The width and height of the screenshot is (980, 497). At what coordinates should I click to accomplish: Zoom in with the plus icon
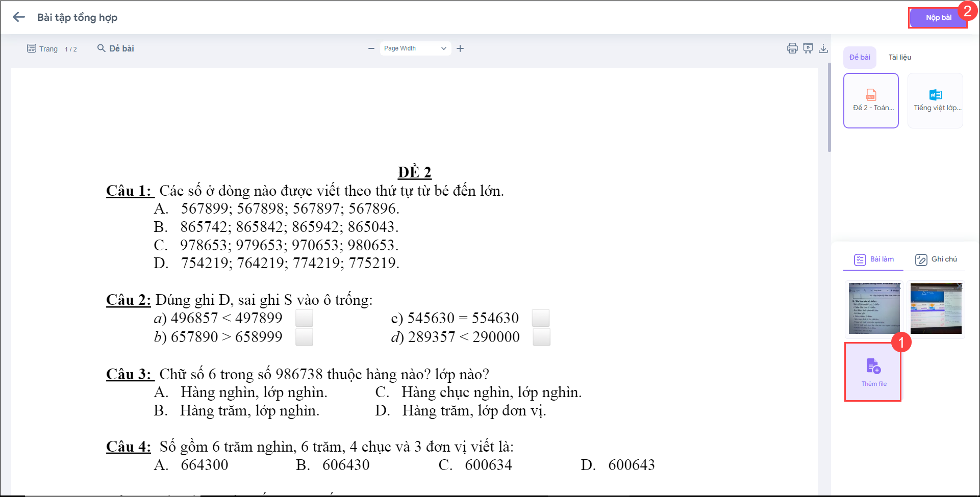460,48
